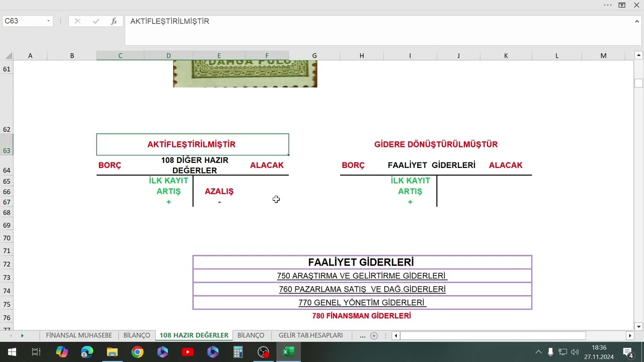Viewport: 644px width, 362px height.
Task: Open the BİLANÇO tab next to GELİR TAB.HESAPLARI
Action: [x=251, y=335]
